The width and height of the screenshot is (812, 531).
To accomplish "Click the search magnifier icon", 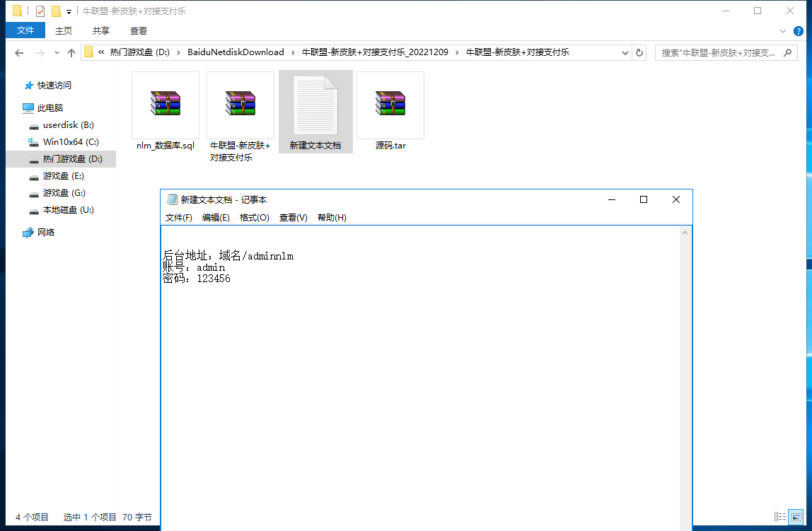I will point(788,52).
